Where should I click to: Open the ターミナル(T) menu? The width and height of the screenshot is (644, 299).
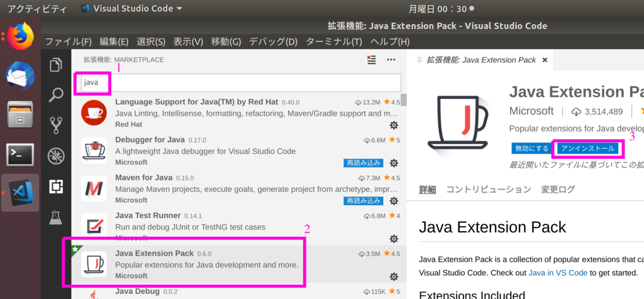(334, 42)
